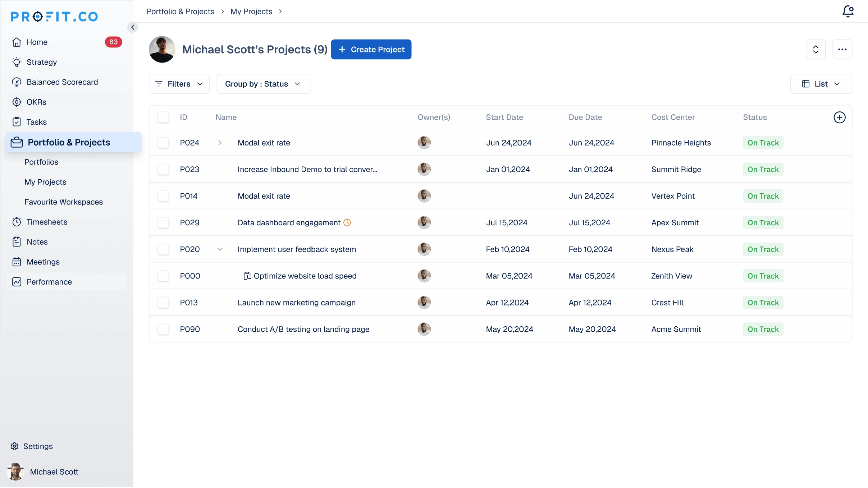Open Timesheets from the sidebar
Image resolution: width=868 pixels, height=488 pixels.
click(47, 222)
